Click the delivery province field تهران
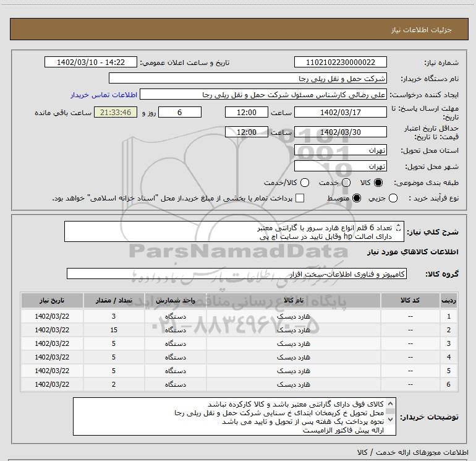This screenshot has width=476, height=461. pos(340,150)
